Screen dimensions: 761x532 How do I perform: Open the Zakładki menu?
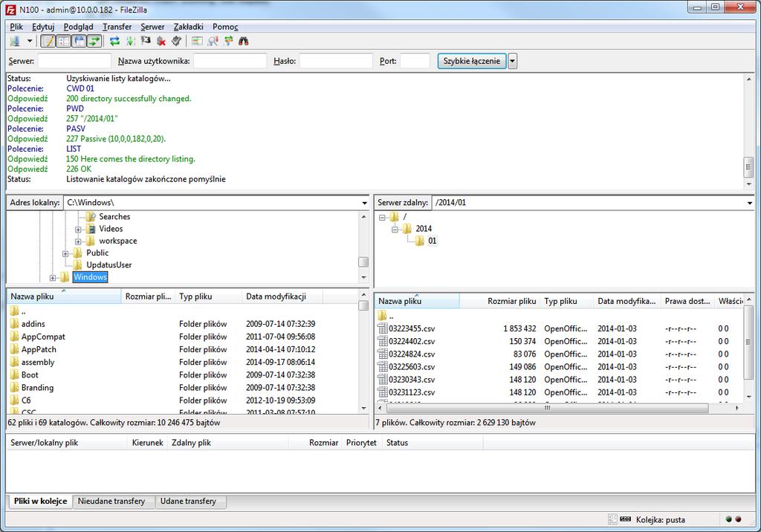(188, 27)
